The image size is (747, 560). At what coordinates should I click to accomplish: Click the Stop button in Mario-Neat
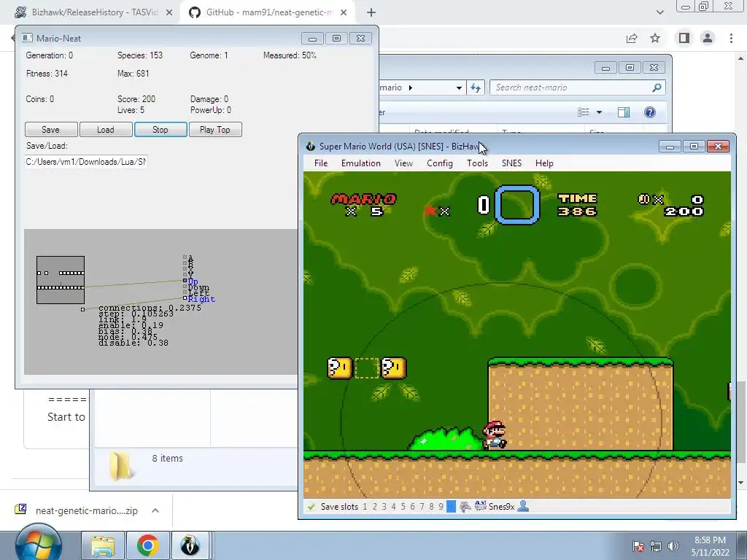160,130
